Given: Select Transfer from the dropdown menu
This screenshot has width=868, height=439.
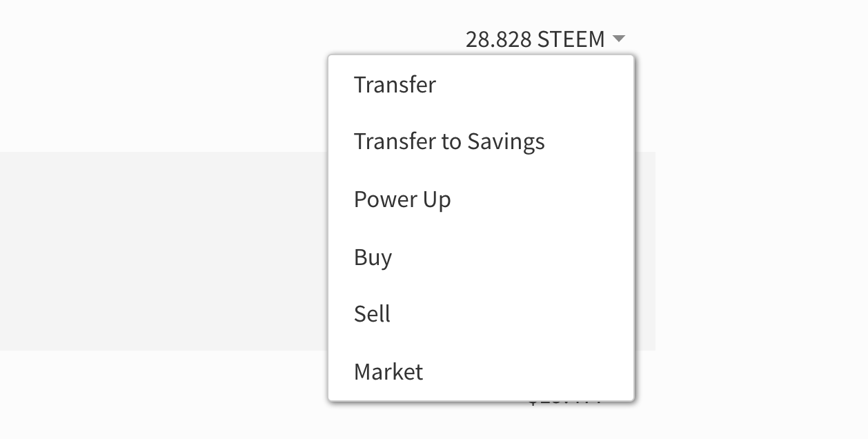Looking at the screenshot, I should (x=395, y=85).
